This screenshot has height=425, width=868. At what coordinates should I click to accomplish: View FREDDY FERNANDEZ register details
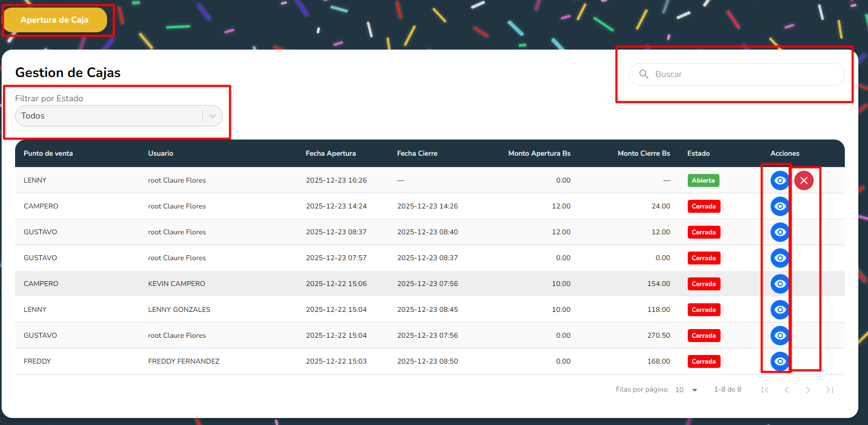[x=780, y=361]
